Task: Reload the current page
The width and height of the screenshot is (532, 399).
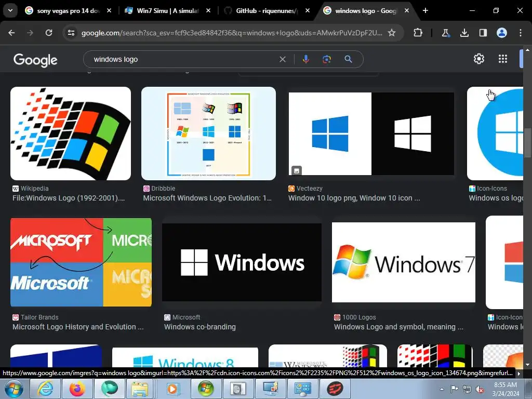Action: tap(49, 33)
